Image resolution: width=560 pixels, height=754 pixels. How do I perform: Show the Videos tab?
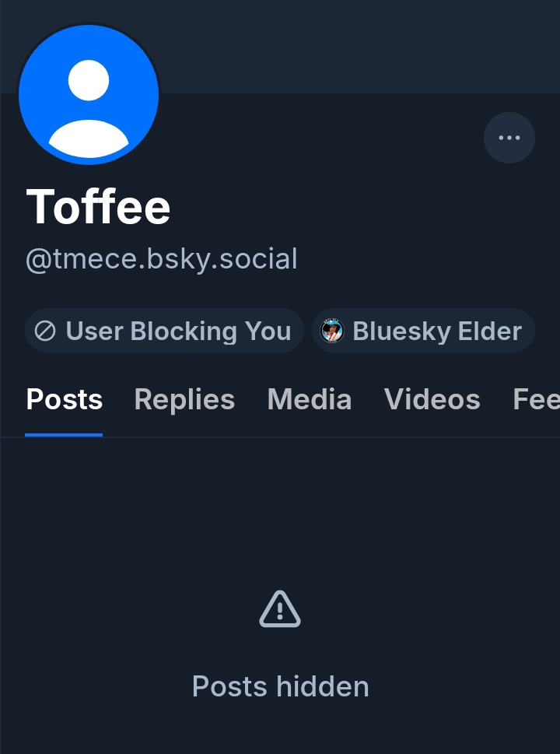point(432,399)
